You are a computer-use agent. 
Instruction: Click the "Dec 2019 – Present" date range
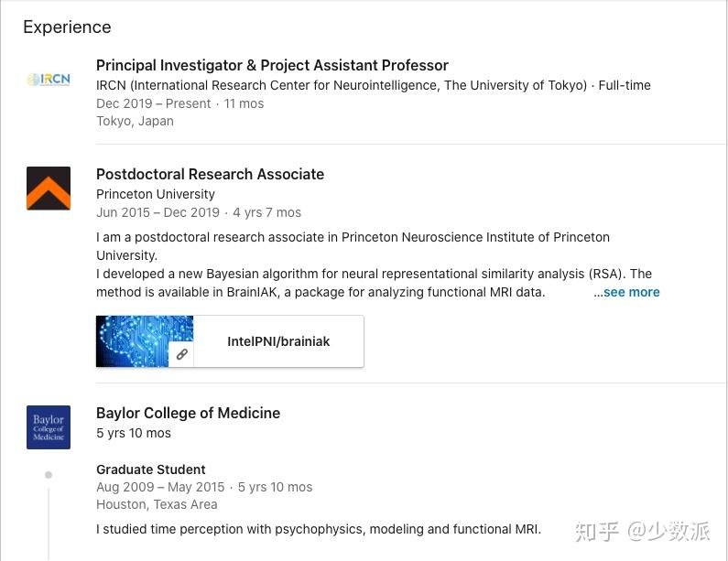(x=154, y=103)
